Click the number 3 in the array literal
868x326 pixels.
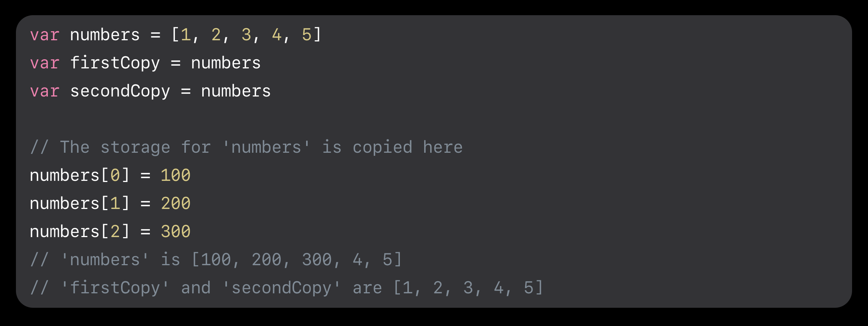tap(246, 35)
